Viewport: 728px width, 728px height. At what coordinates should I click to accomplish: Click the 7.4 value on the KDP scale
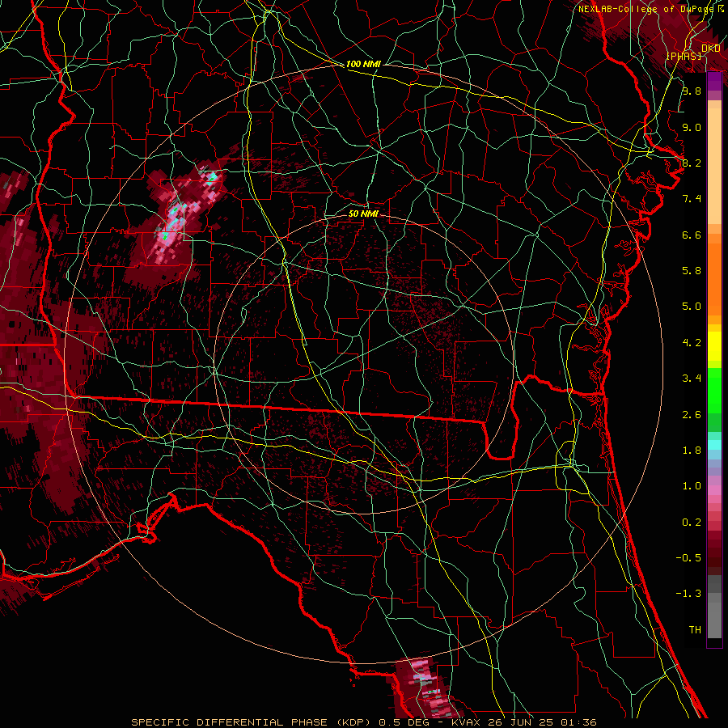692,199
